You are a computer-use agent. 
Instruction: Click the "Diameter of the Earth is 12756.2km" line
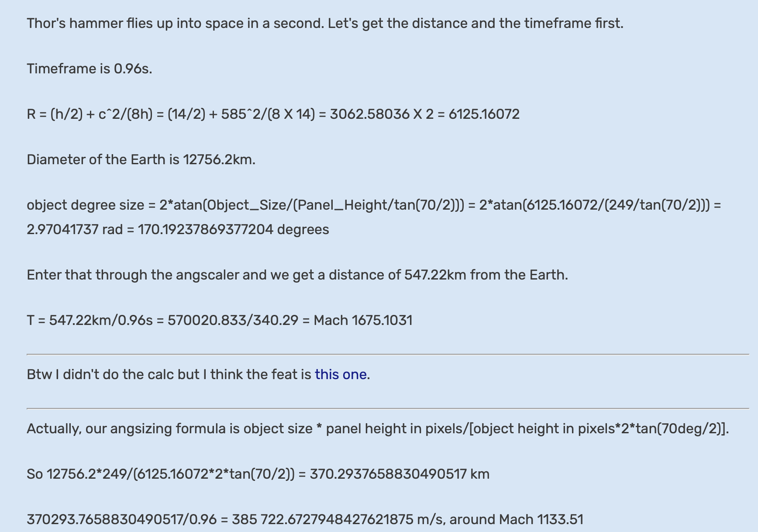(141, 160)
